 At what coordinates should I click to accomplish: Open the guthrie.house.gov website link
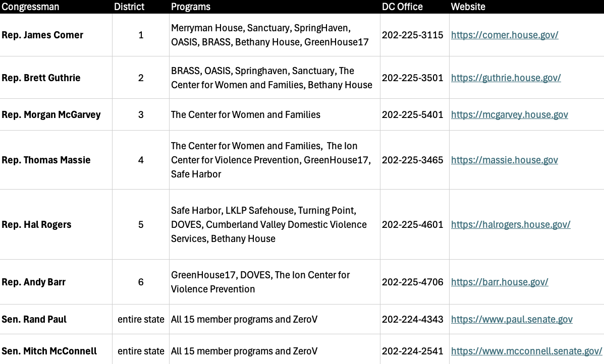click(506, 78)
